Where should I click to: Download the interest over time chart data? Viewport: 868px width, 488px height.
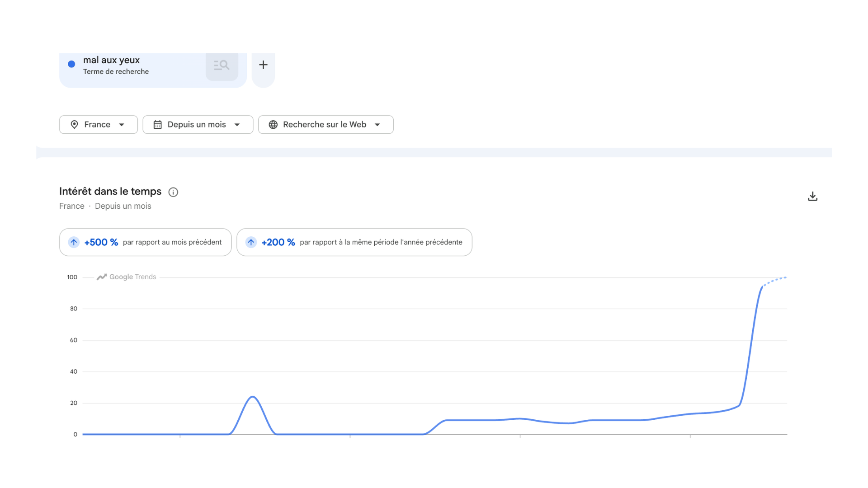pyautogui.click(x=812, y=196)
